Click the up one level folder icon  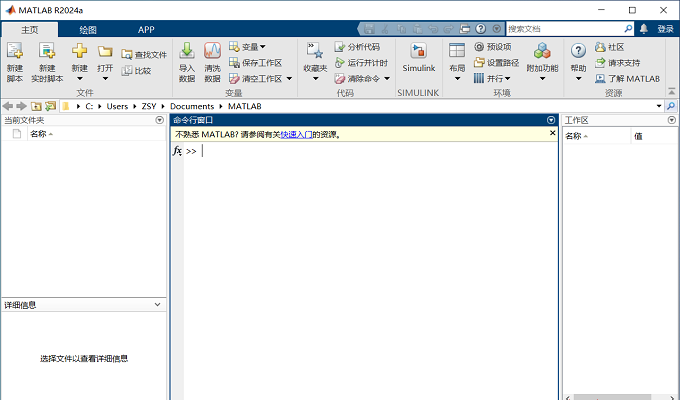click(x=36, y=106)
